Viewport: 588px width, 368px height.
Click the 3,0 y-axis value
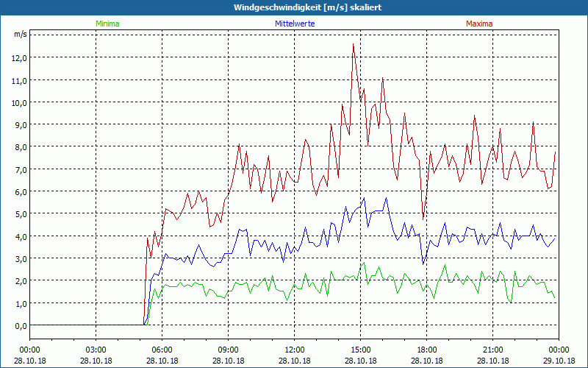[x=21, y=259]
